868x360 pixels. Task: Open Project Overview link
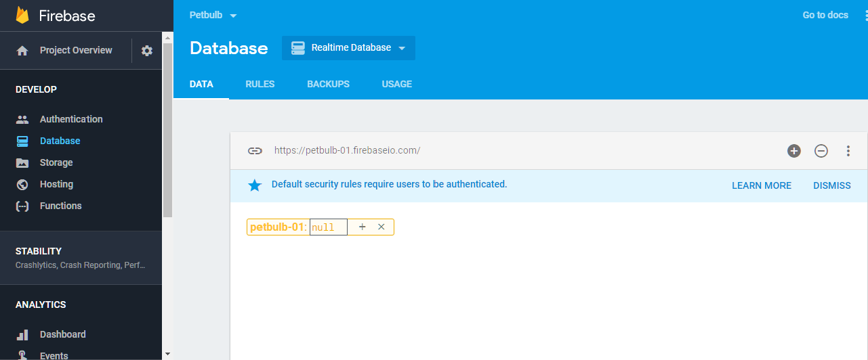point(76,51)
